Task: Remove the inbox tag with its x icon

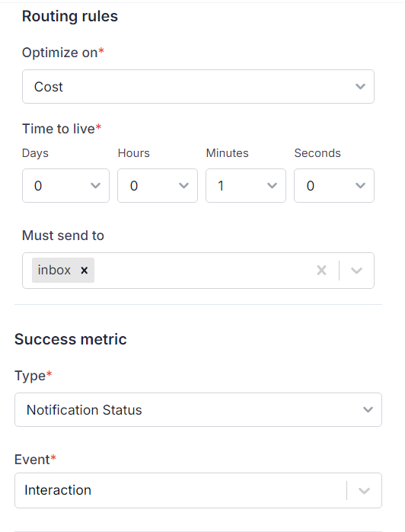Action: [84, 270]
